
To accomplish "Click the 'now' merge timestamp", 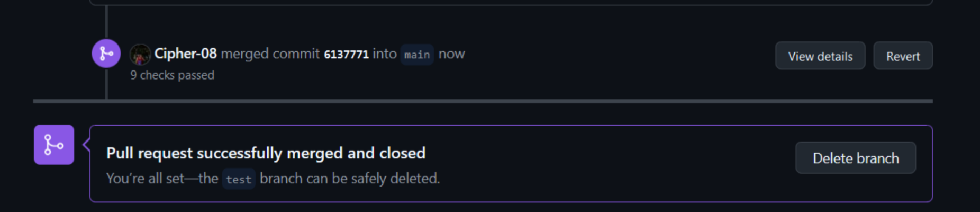I will (x=451, y=54).
